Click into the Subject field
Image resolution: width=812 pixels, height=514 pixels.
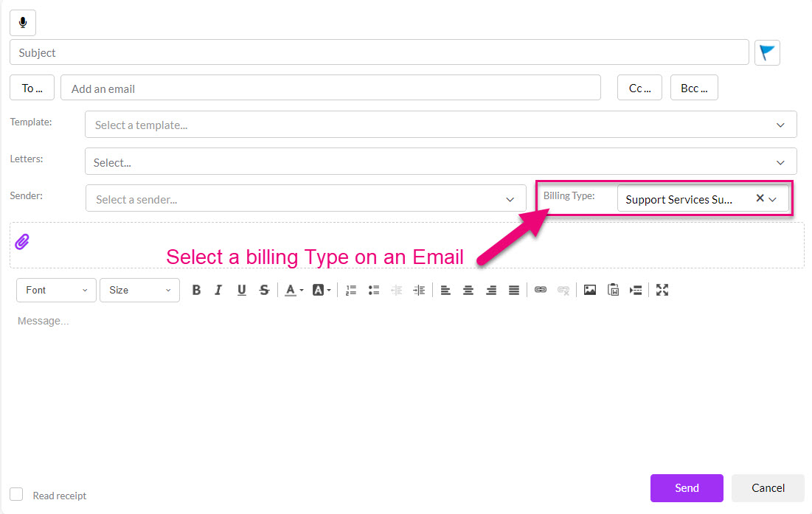[379, 53]
